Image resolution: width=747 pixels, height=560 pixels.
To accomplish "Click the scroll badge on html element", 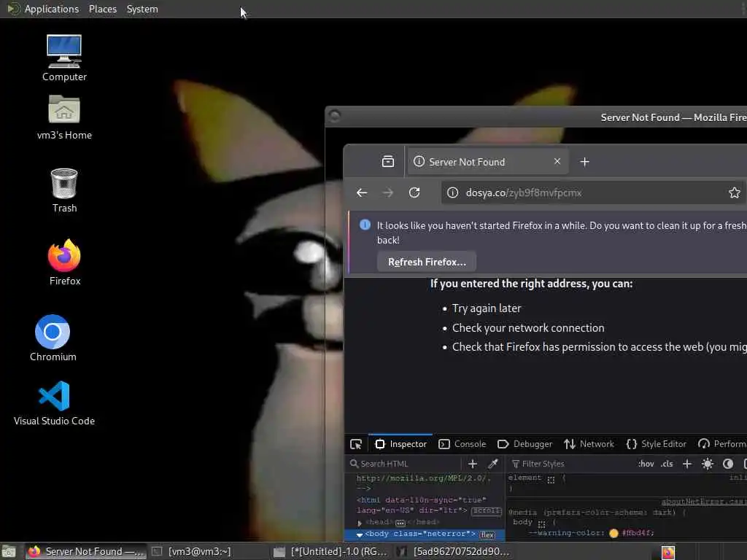I will pos(487,510).
